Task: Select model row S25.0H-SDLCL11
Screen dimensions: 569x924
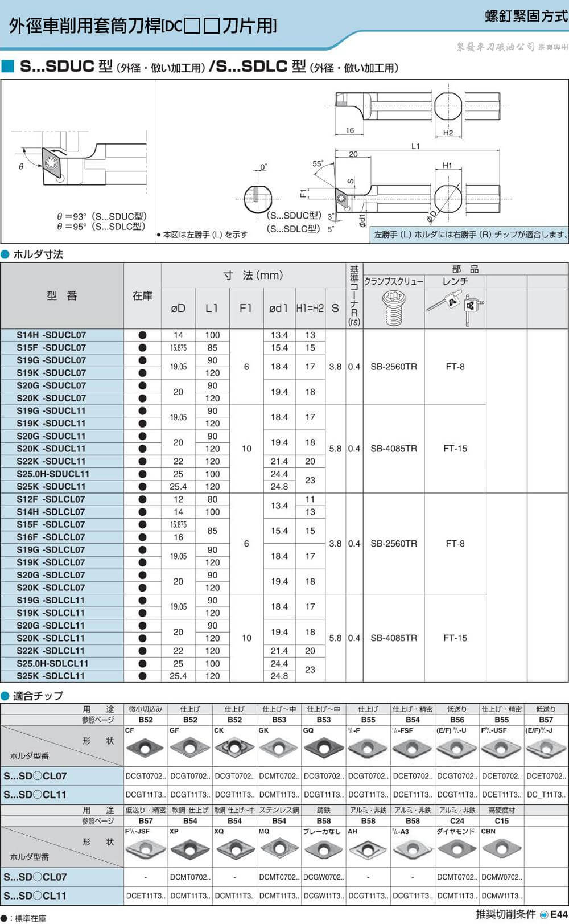Action: (x=62, y=663)
